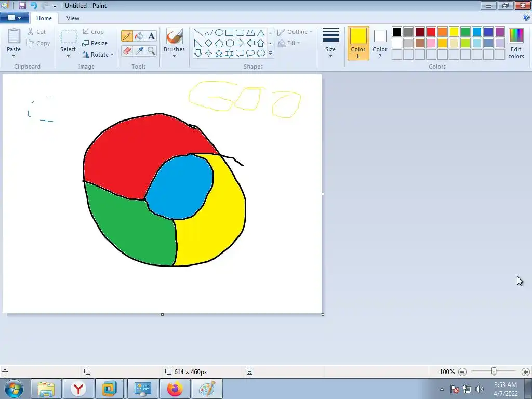The height and width of the screenshot is (399, 532).
Task: Choose the Oval callout shape
Action: pos(250,54)
